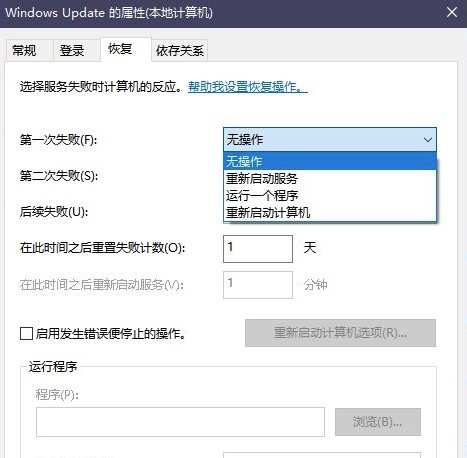Click the reset fail count days field
Screen dimensions: 467x458
click(x=258, y=249)
